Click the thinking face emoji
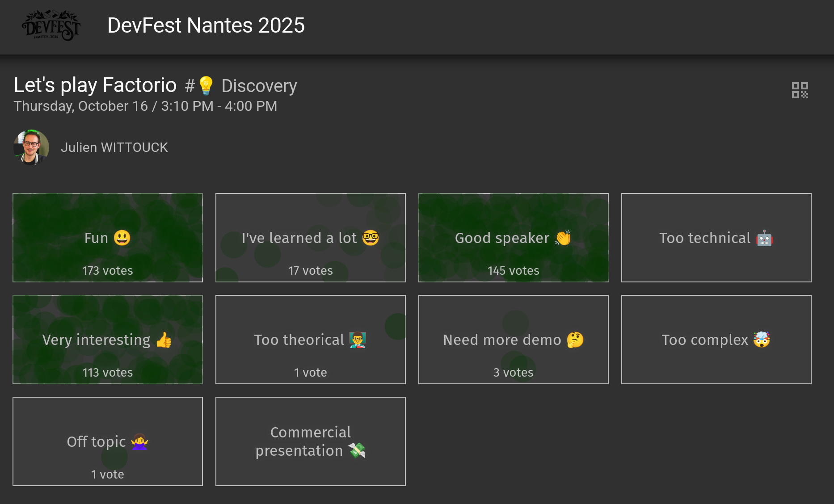The image size is (834, 504). point(575,340)
